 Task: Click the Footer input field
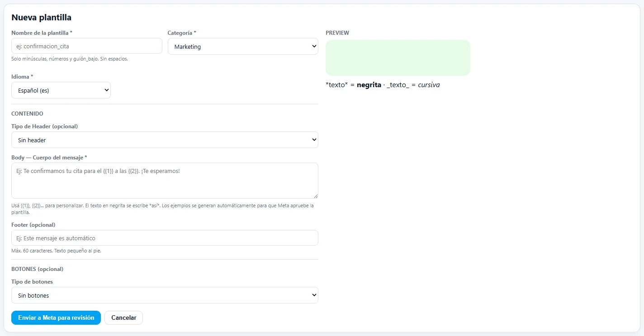[x=165, y=238]
